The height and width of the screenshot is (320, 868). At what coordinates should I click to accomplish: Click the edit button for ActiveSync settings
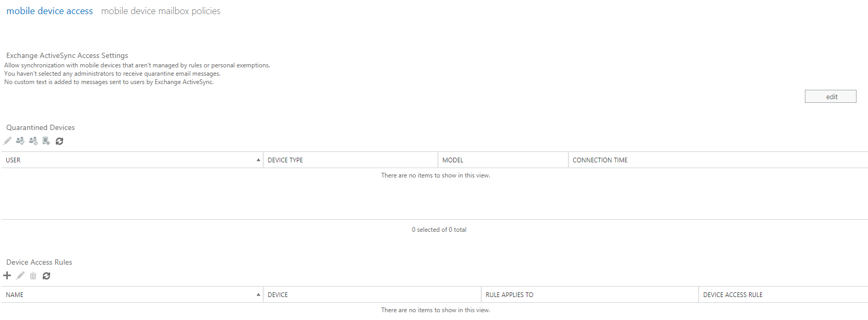830,97
